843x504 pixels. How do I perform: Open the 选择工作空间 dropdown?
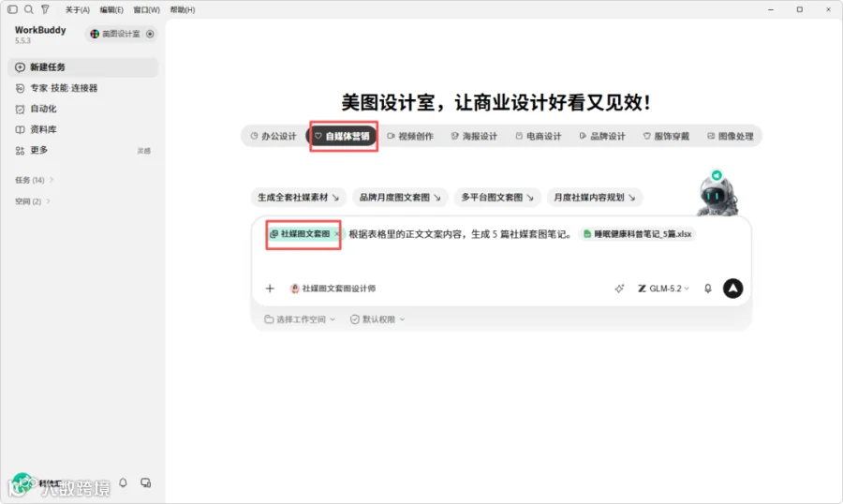pos(300,319)
